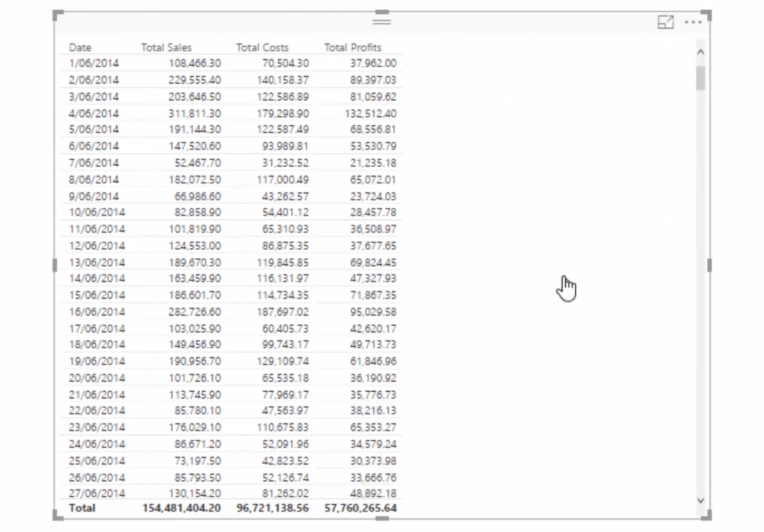Sort by the Total Sales column header
Viewport: 764px width, 532px height.
tap(166, 47)
